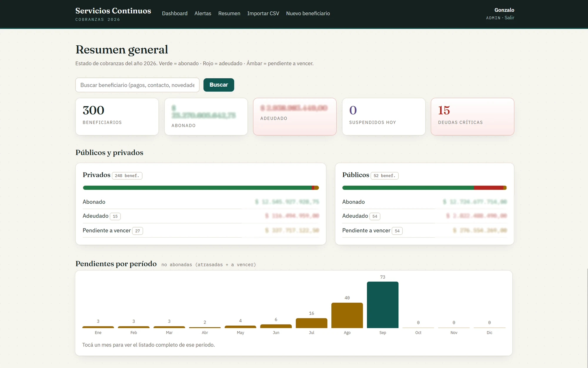Click the Nov month label

point(454,333)
